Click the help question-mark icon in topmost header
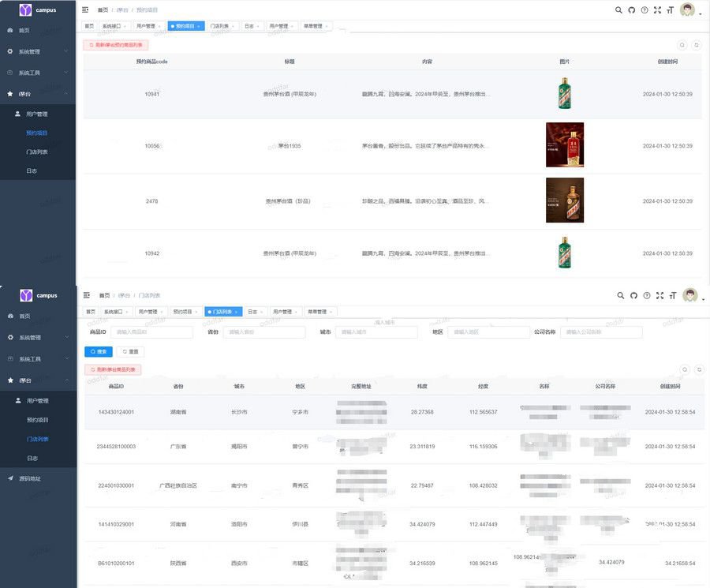Image resolution: width=710 pixels, height=588 pixels. 645,9
